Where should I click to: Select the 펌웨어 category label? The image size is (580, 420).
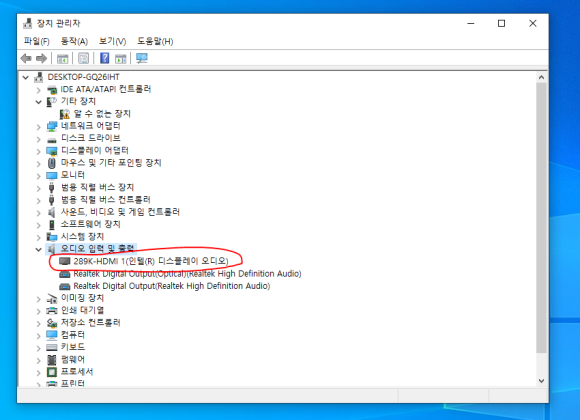click(73, 359)
